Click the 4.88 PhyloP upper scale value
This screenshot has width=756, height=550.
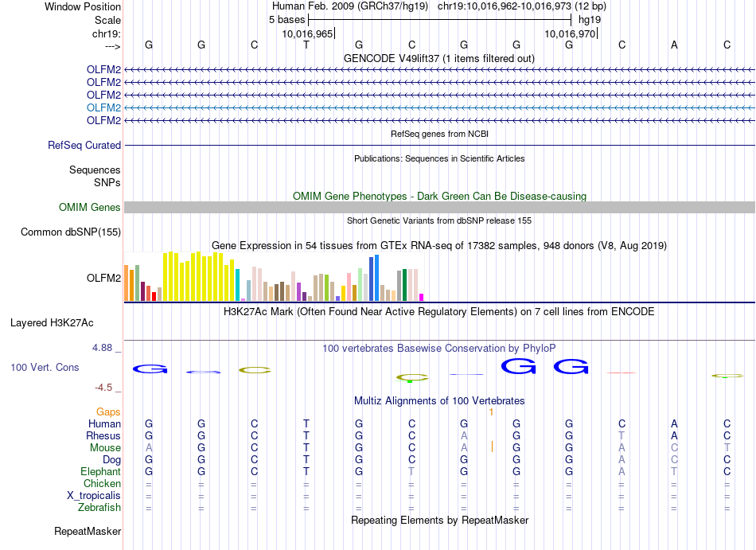click(102, 348)
